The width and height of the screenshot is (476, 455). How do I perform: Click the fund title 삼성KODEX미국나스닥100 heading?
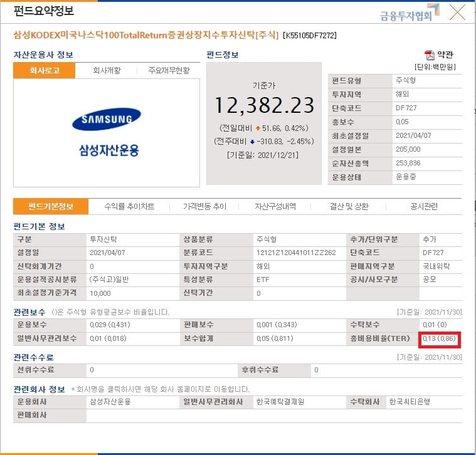[x=145, y=35]
